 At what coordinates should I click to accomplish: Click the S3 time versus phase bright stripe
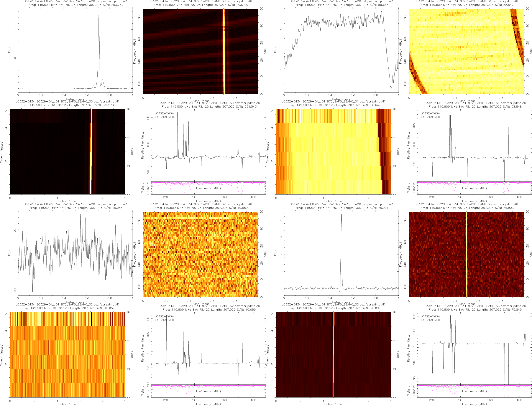(333, 350)
